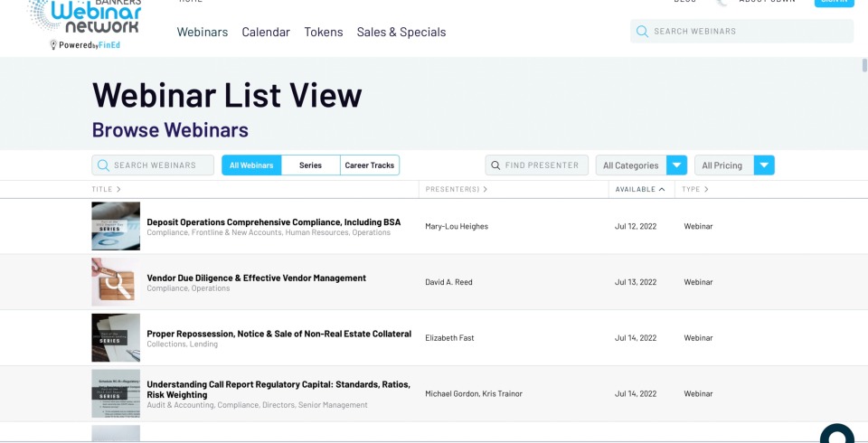Click the page vertical scrollbar thumb
This screenshot has width=868, height=443.
click(864, 65)
